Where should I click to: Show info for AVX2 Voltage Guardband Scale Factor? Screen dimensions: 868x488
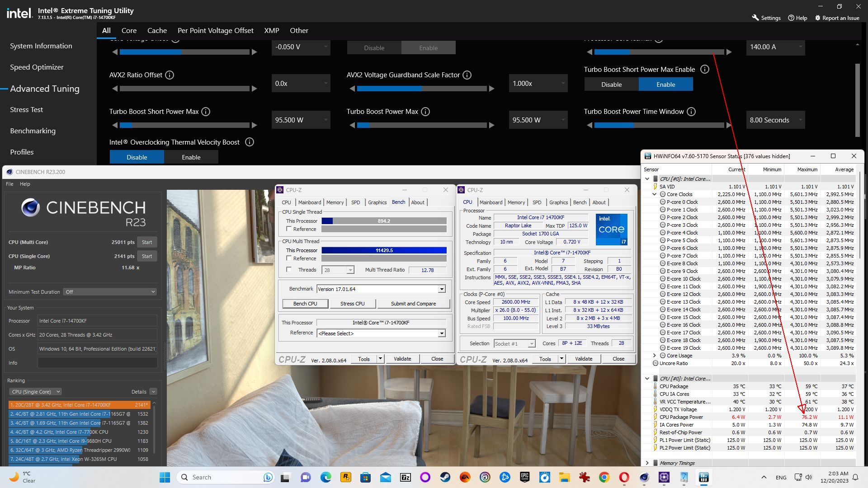click(x=467, y=75)
